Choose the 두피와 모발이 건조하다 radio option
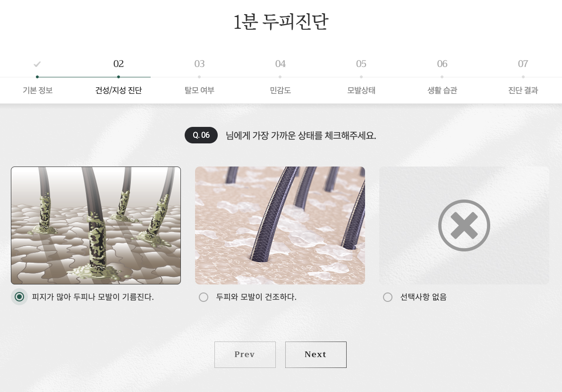562x392 pixels. click(x=204, y=297)
